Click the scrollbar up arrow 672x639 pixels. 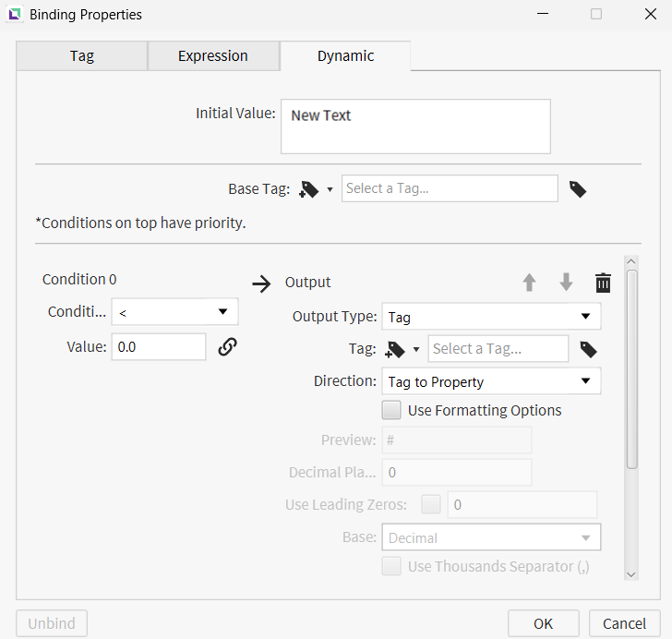631,261
